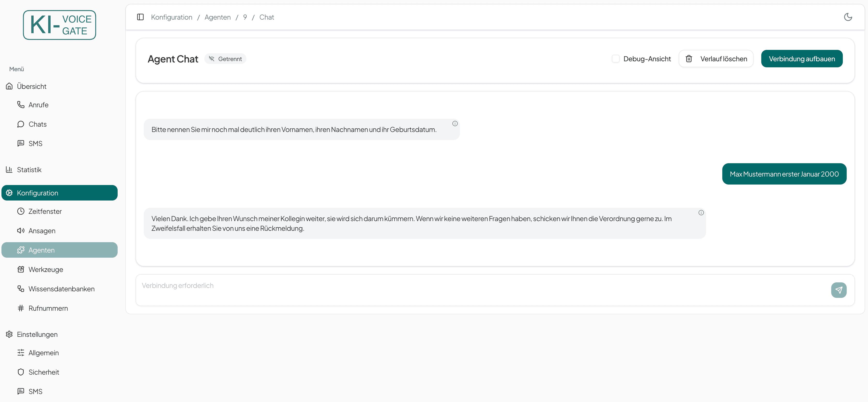Open info icon on Vielen Dank message
Screen dimensions: 868x402
(701, 212)
